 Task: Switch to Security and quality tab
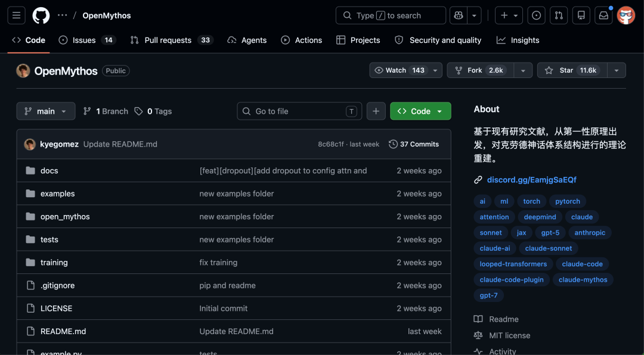tap(438, 41)
